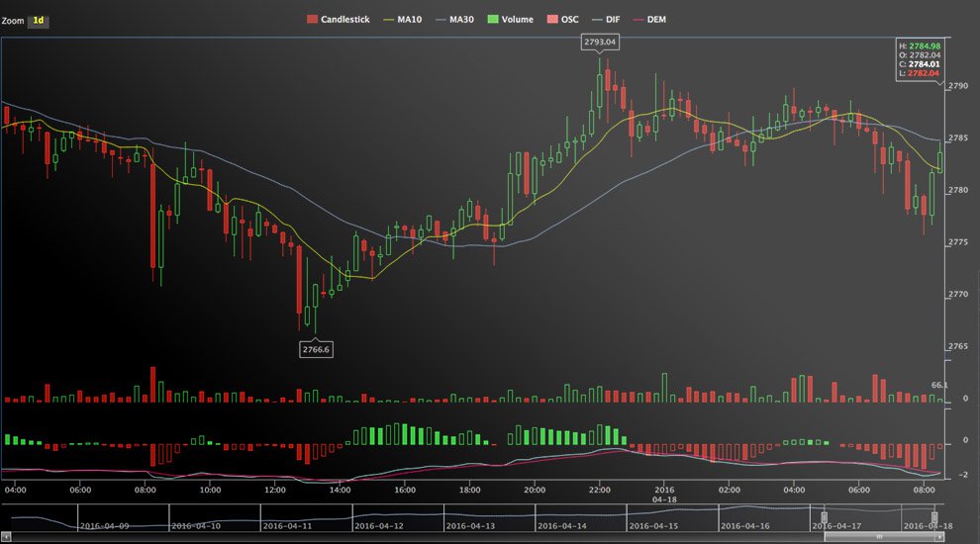Click the left navigator range handle

coord(825,517)
